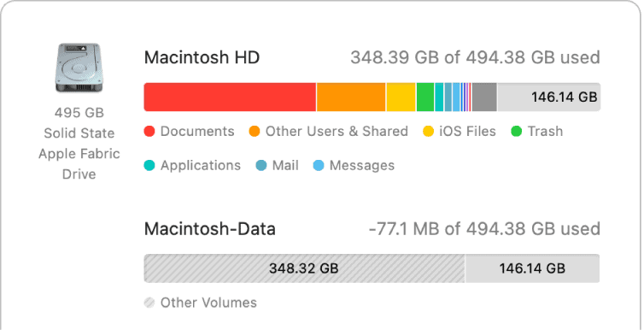Click the striped Other Volumes legend dot
This screenshot has width=644, height=330.
(149, 303)
